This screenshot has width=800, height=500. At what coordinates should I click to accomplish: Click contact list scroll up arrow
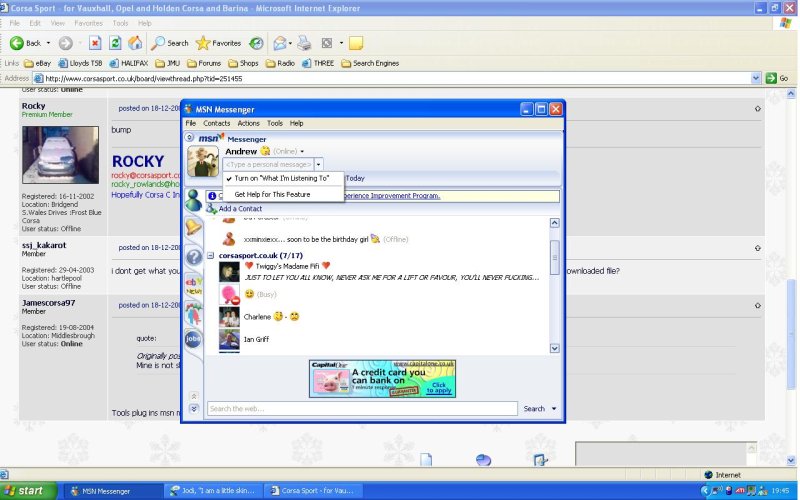554,223
